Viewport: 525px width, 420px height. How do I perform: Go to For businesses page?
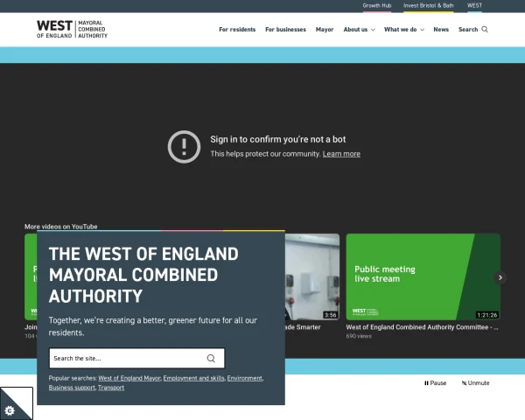click(285, 30)
